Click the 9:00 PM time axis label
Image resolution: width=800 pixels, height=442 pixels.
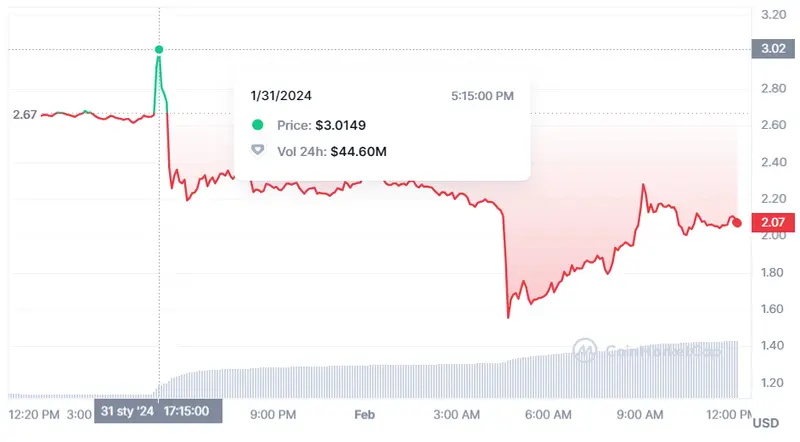tap(272, 412)
